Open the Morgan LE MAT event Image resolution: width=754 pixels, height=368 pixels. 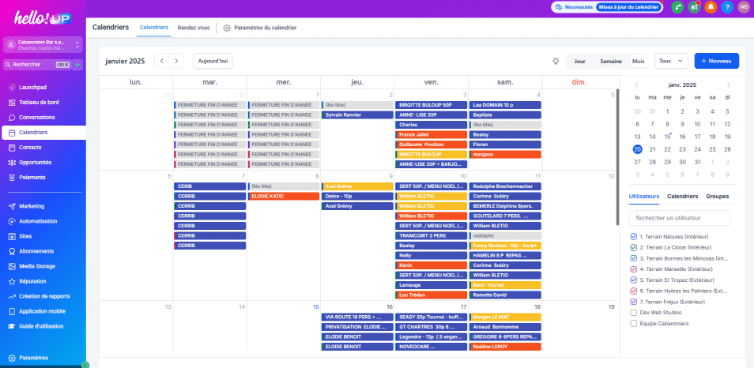point(505,317)
